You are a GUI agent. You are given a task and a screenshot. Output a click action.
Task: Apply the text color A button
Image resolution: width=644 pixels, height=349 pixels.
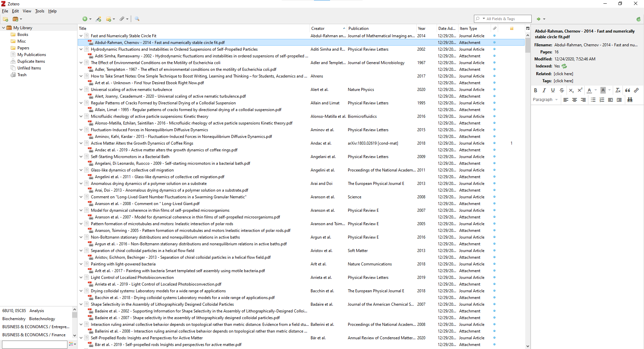[x=589, y=90]
